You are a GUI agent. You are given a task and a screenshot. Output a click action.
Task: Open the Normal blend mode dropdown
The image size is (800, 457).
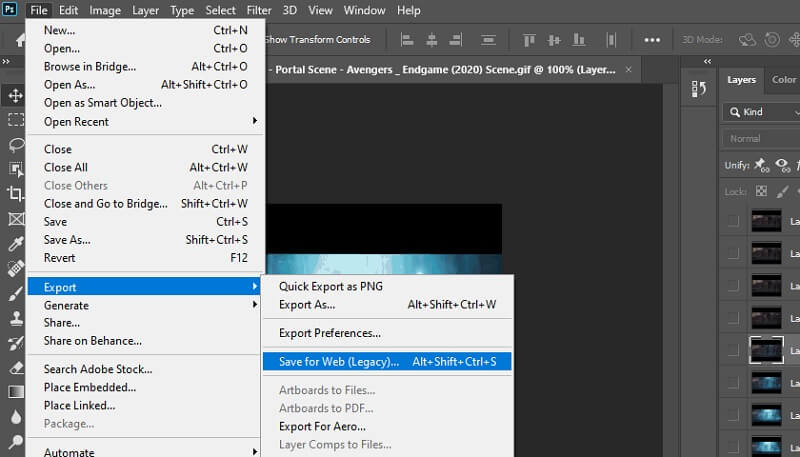[761, 138]
